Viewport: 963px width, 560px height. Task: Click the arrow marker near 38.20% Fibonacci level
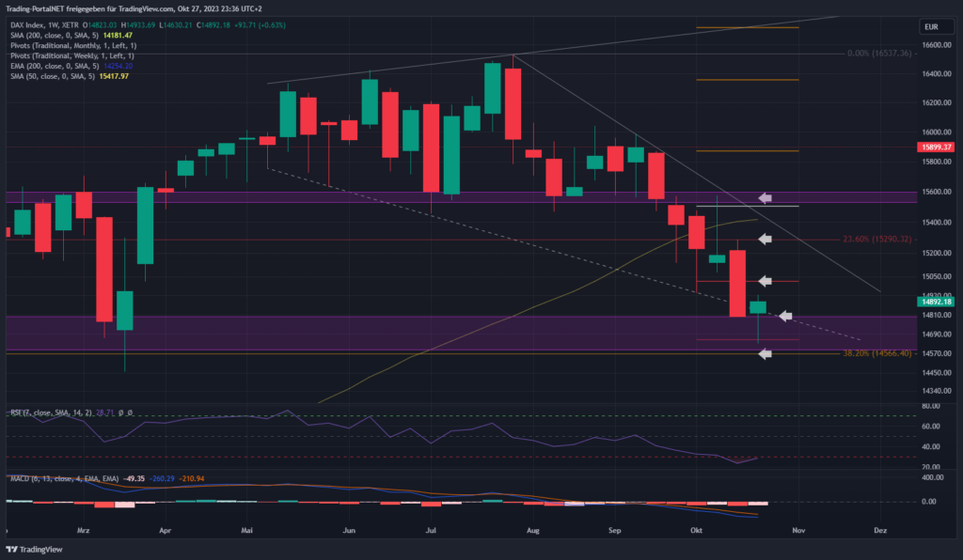coord(766,353)
